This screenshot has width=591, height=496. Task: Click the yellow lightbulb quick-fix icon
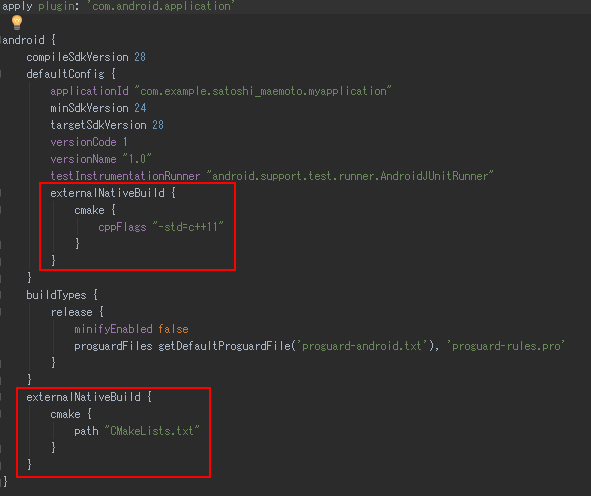point(17,22)
